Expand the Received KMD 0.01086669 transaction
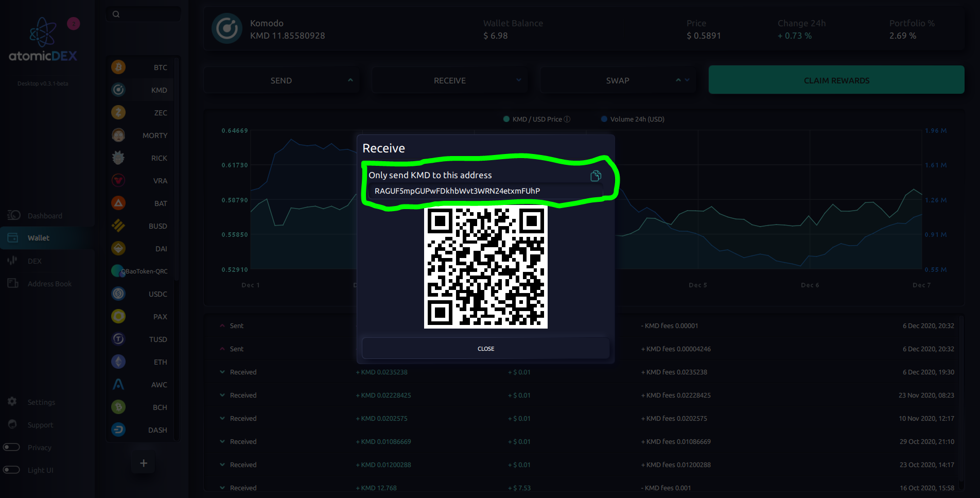The width and height of the screenshot is (980, 498). tap(222, 441)
